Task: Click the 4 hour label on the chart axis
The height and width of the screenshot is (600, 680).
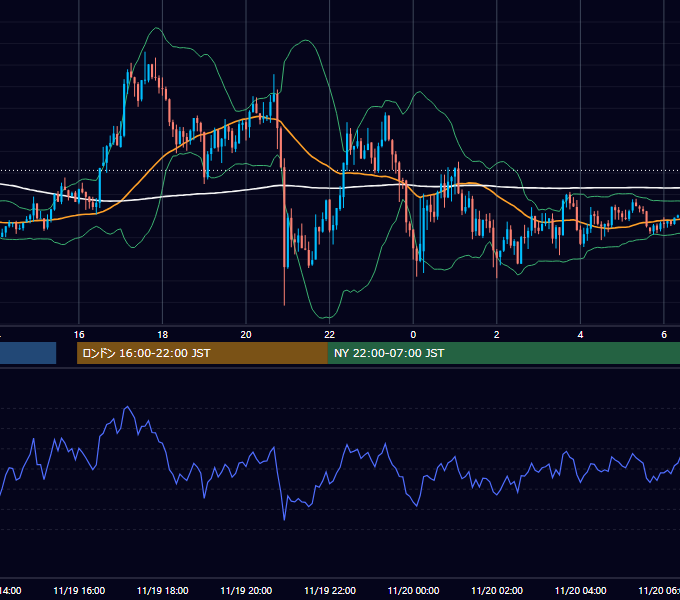Action: 580,335
